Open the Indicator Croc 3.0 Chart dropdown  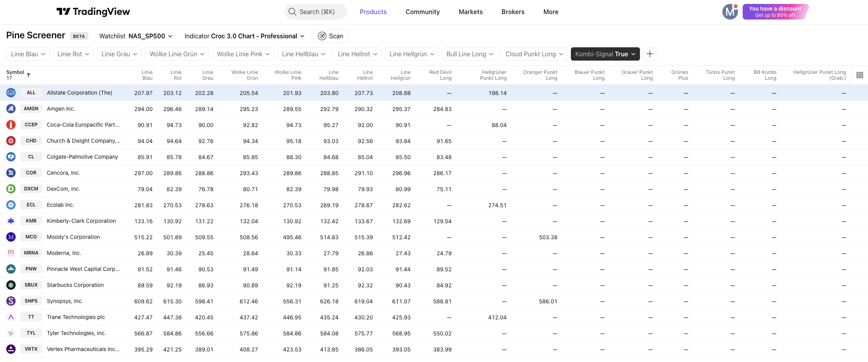tap(244, 36)
